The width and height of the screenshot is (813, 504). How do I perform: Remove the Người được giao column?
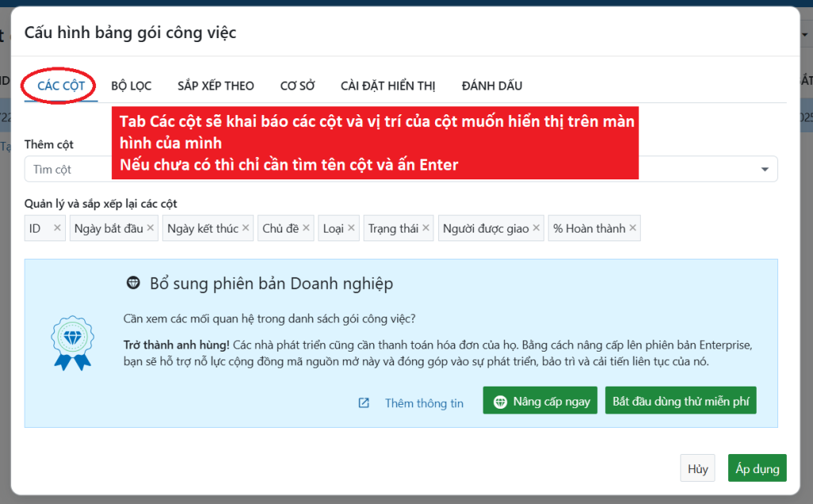pyautogui.click(x=537, y=229)
